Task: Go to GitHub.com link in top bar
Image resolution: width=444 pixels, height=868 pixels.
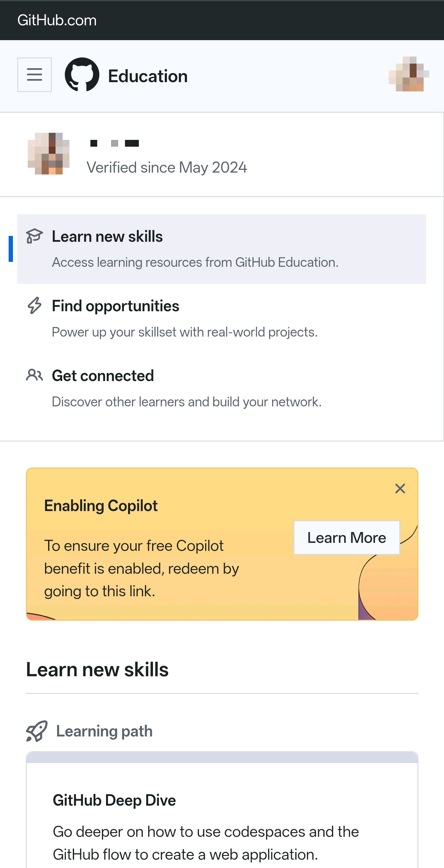Action: point(57,20)
